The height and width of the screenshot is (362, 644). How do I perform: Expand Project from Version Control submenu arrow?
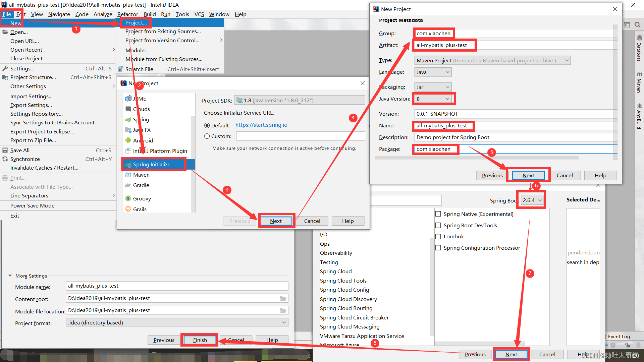point(221,40)
